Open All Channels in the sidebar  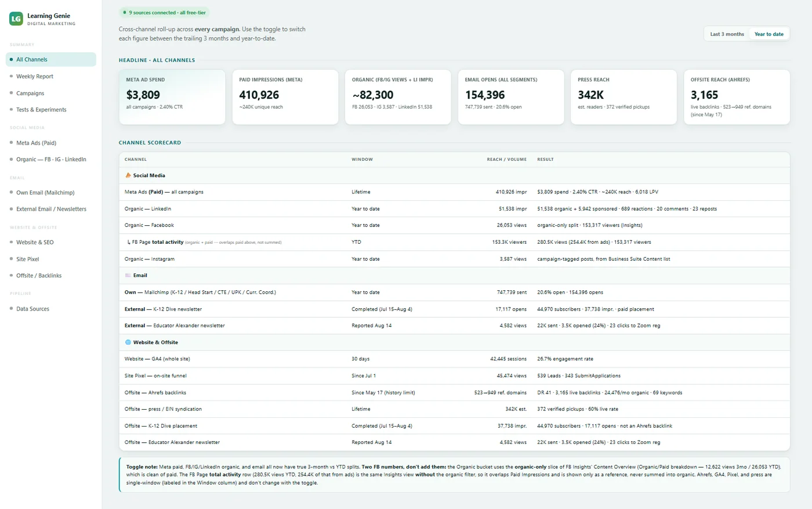(51, 59)
